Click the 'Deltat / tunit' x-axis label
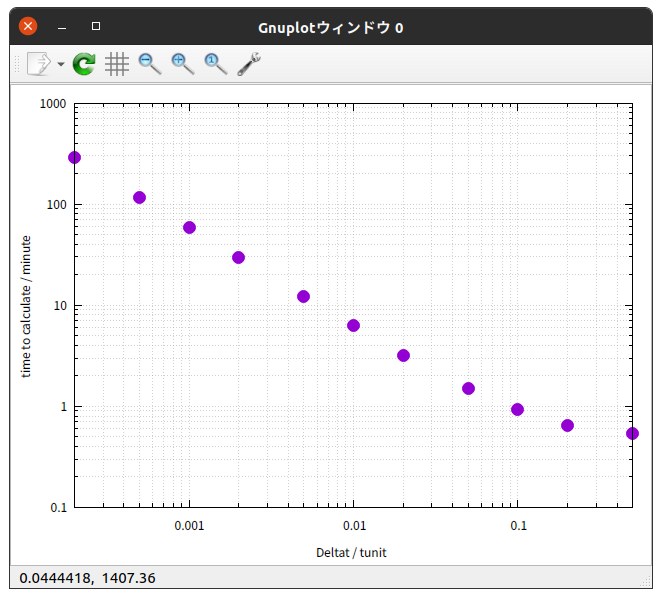662x598 pixels. 351,553
